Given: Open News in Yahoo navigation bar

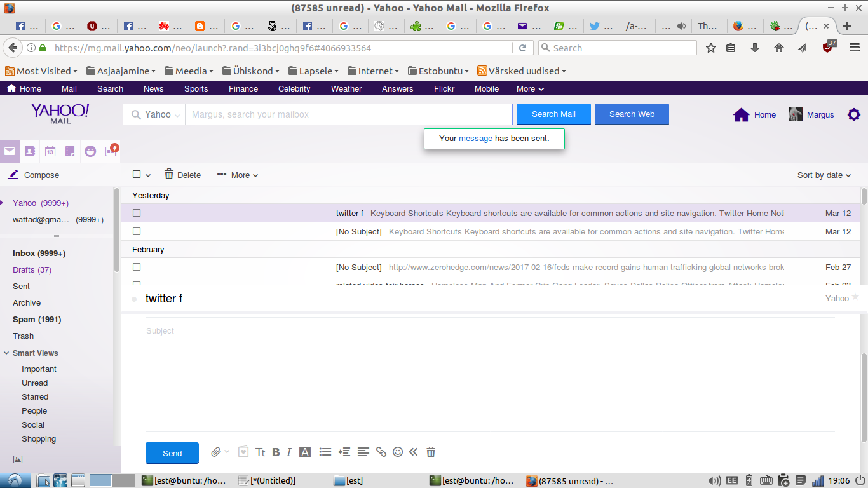Looking at the screenshot, I should [x=153, y=89].
